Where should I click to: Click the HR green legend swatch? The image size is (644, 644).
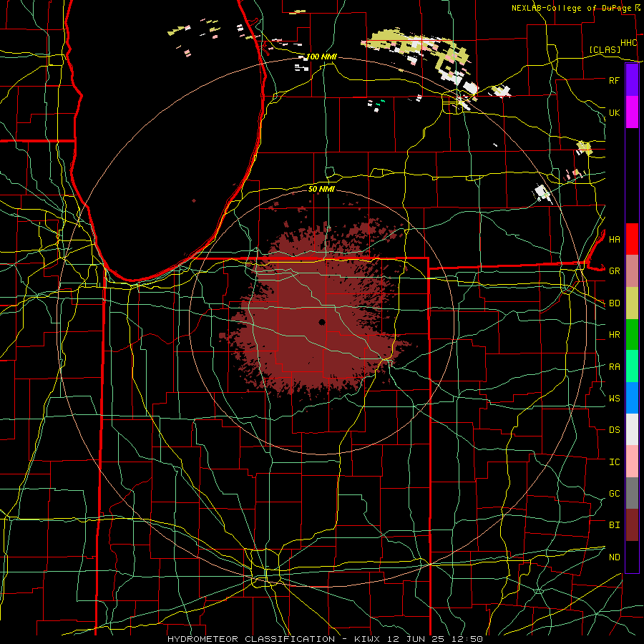coord(632,335)
